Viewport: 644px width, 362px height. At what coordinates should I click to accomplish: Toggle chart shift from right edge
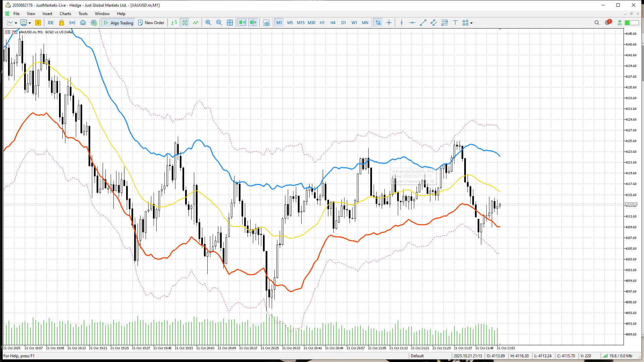click(253, 22)
